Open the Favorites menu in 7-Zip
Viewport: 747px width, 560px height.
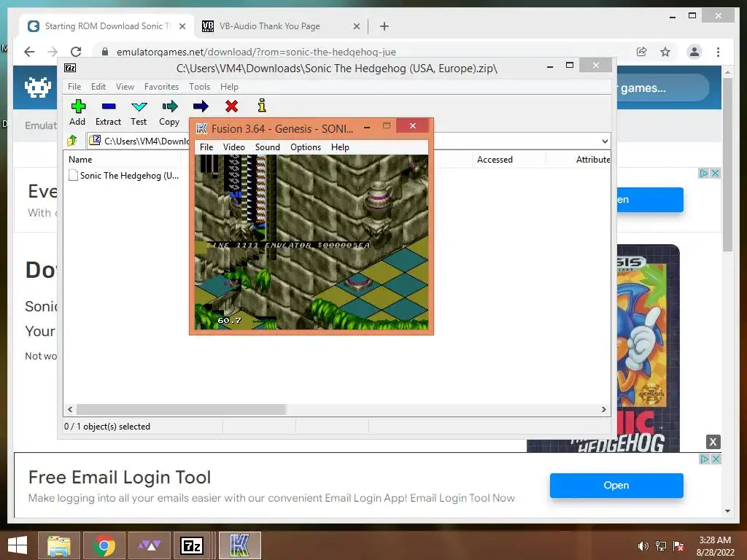(x=161, y=87)
